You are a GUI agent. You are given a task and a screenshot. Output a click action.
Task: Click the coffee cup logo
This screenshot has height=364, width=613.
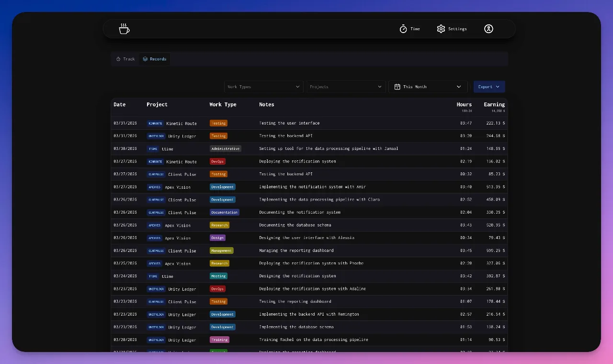(x=124, y=29)
